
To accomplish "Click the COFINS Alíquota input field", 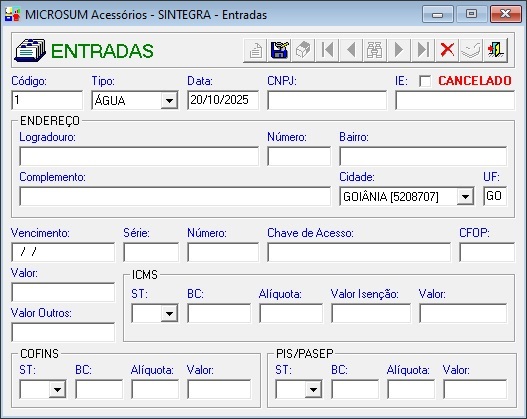I will (x=155, y=389).
